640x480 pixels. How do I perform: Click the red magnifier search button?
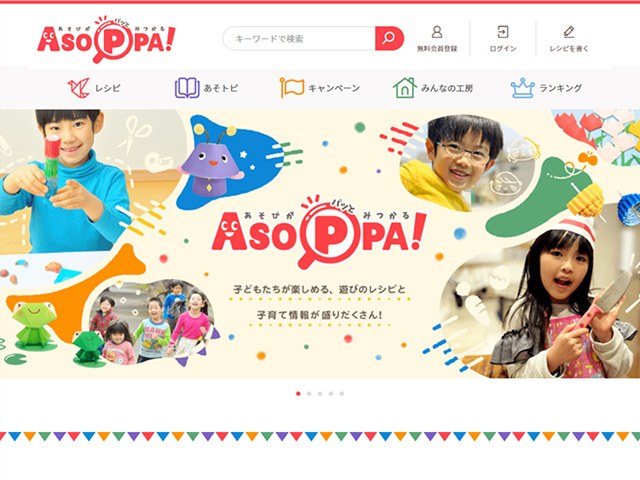pyautogui.click(x=389, y=38)
